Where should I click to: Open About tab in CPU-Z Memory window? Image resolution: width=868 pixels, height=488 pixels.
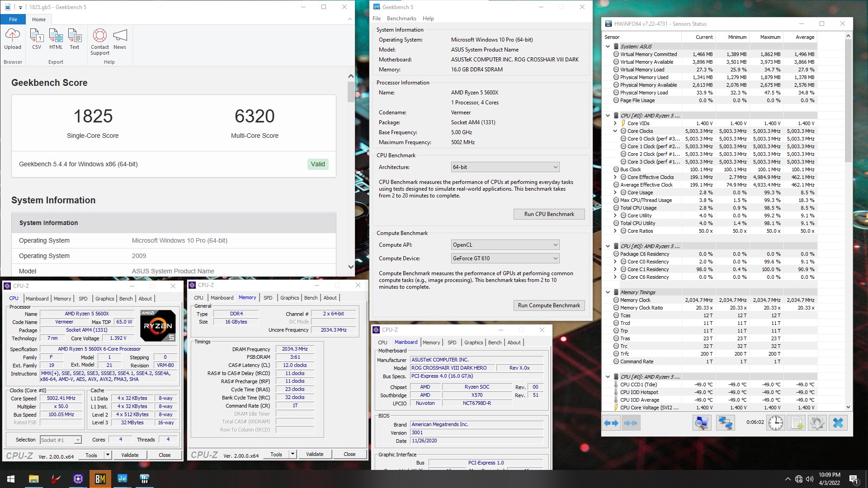coord(330,298)
